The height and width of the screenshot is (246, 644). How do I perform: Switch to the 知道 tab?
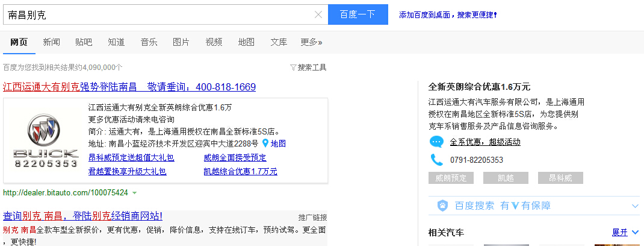[x=116, y=42]
